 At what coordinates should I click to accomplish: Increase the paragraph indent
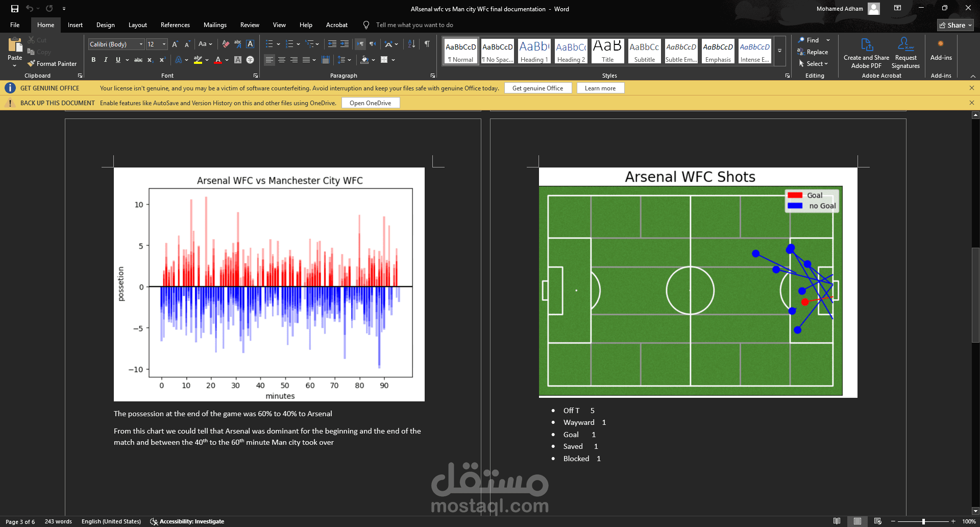(x=345, y=44)
